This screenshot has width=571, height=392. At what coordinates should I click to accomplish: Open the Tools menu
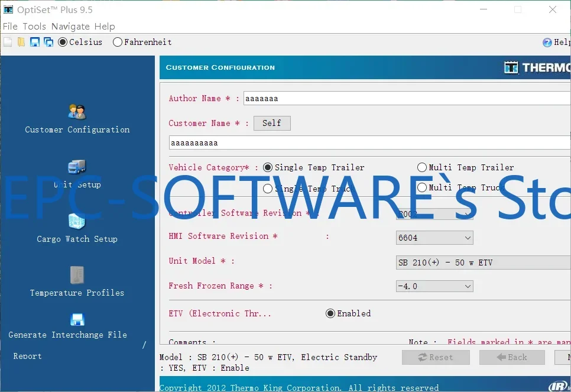point(34,27)
